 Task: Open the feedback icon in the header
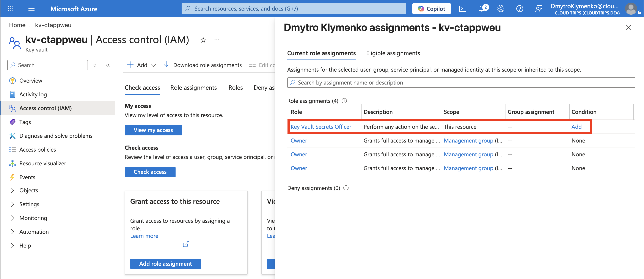[x=539, y=9]
